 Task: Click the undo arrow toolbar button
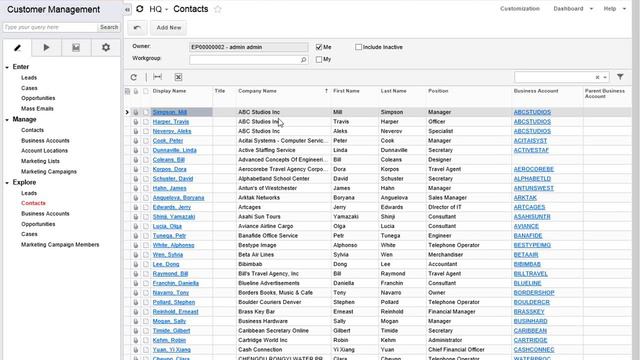point(137,28)
